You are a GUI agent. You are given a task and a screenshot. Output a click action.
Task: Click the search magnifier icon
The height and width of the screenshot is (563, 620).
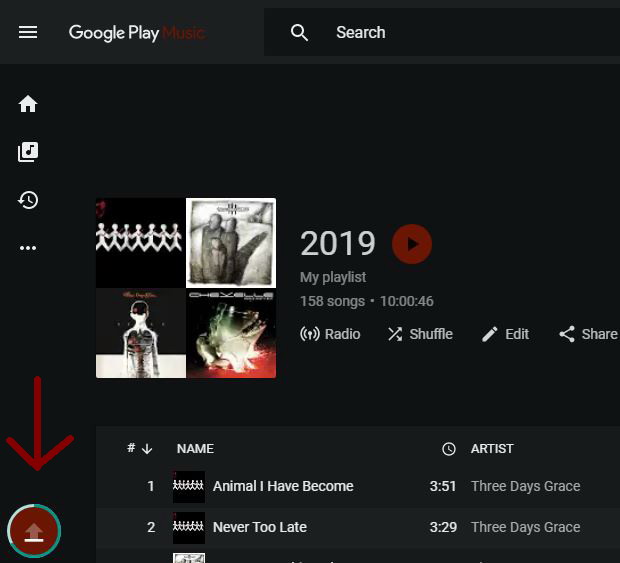[299, 32]
